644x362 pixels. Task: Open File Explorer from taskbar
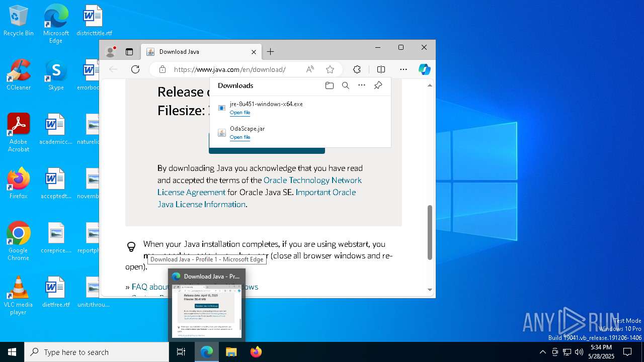231,352
